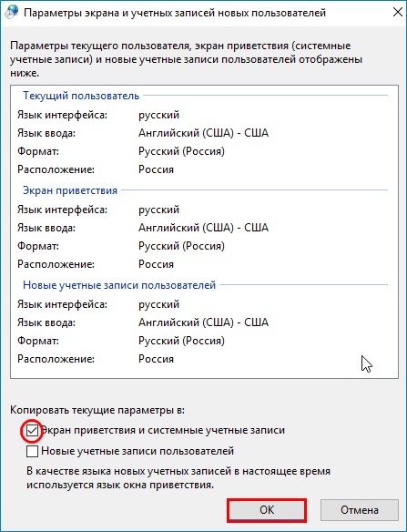Click the globe icon in the title bar

coord(12,12)
